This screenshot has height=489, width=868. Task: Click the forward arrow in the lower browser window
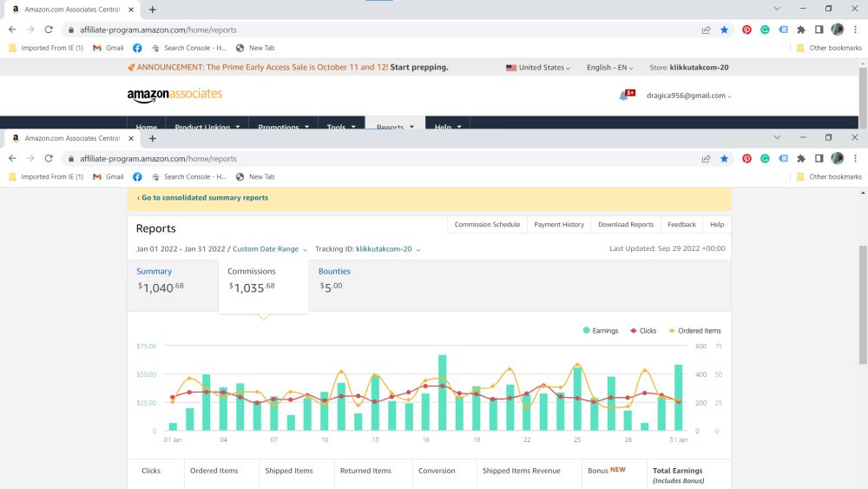pyautogui.click(x=30, y=158)
